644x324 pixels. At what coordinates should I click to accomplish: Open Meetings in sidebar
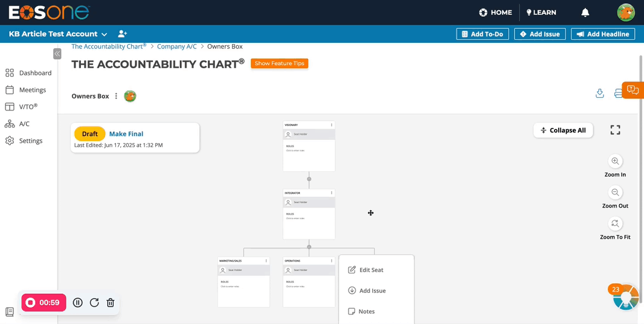tap(25, 90)
